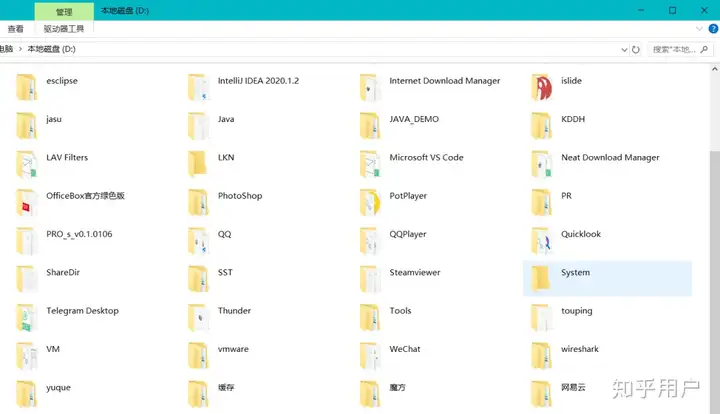Select the OfficeBox官方绿色版 folder icon
The image size is (720, 414).
click(x=26, y=202)
